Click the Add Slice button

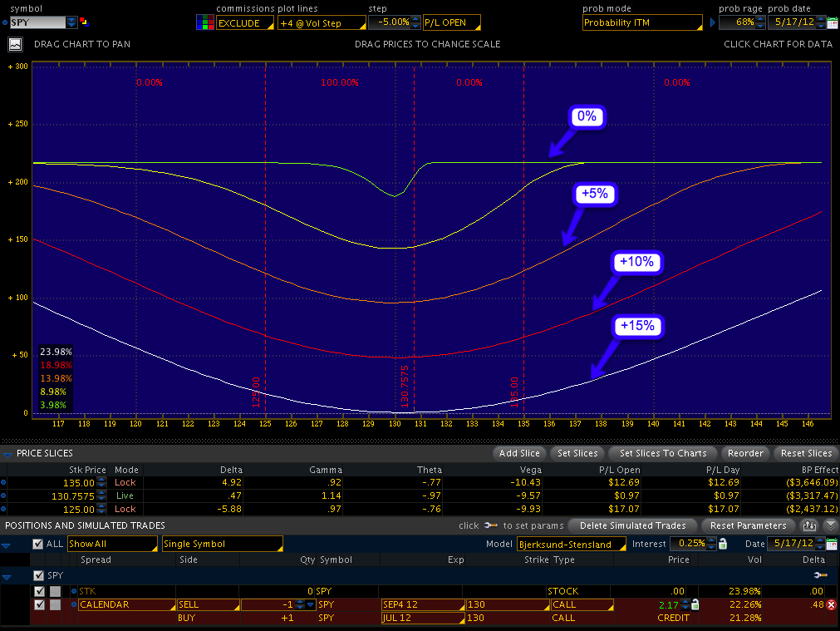pyautogui.click(x=519, y=453)
